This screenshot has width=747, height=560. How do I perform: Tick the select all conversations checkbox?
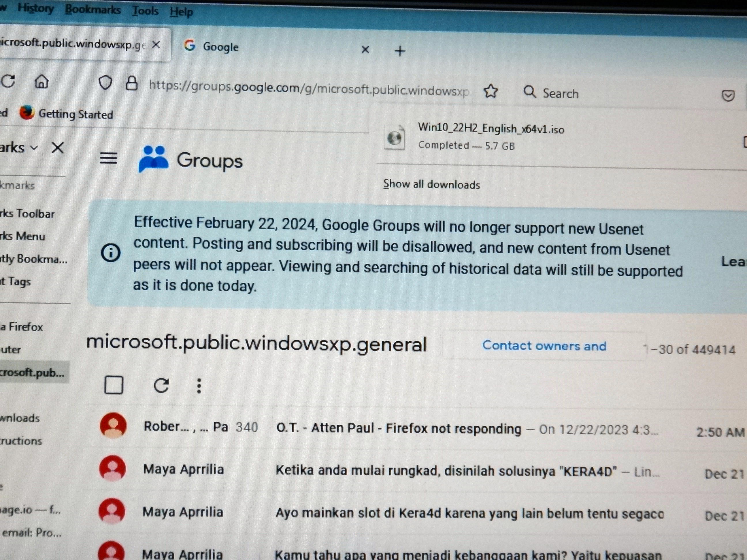pyautogui.click(x=114, y=385)
